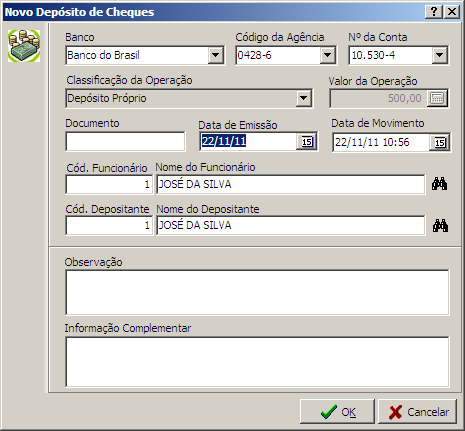The width and height of the screenshot is (465, 431).
Task: Click the Informação Complementar text area
Action: pyautogui.click(x=257, y=362)
